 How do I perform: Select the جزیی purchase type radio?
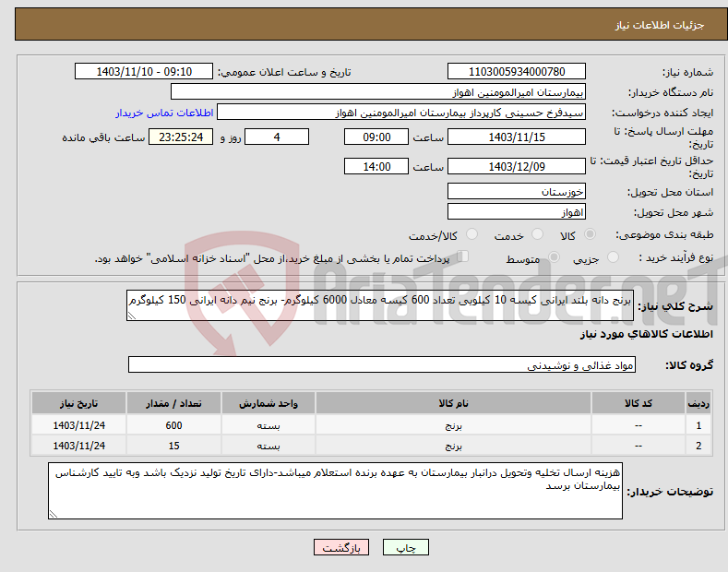tap(613, 257)
